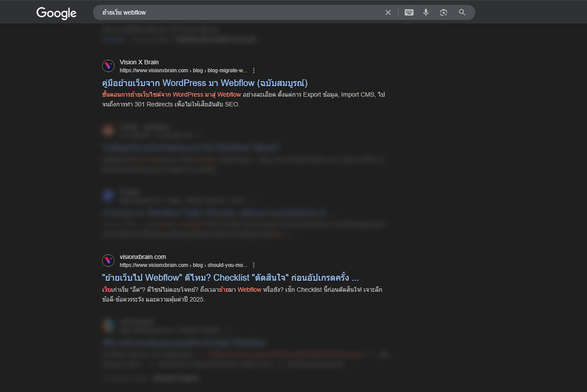The image size is (587, 392).
Task: Clear the search box with the X icon
Action: click(x=388, y=12)
